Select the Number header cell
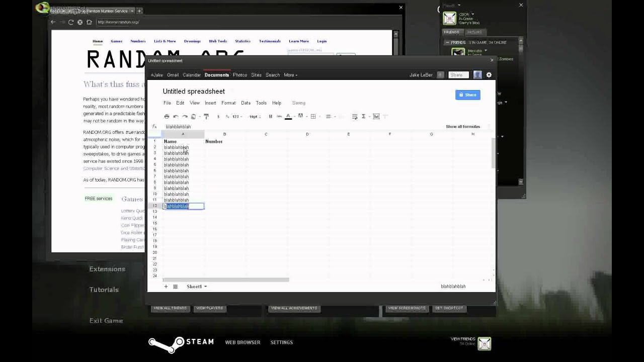The image size is (644, 362). 224,142
